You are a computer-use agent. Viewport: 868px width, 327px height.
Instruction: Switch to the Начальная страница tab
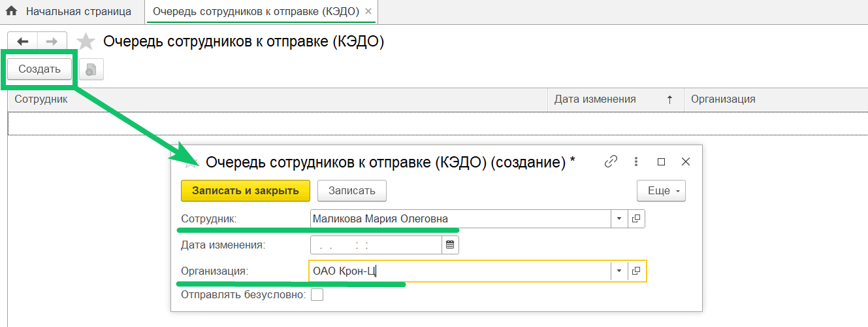pos(78,12)
